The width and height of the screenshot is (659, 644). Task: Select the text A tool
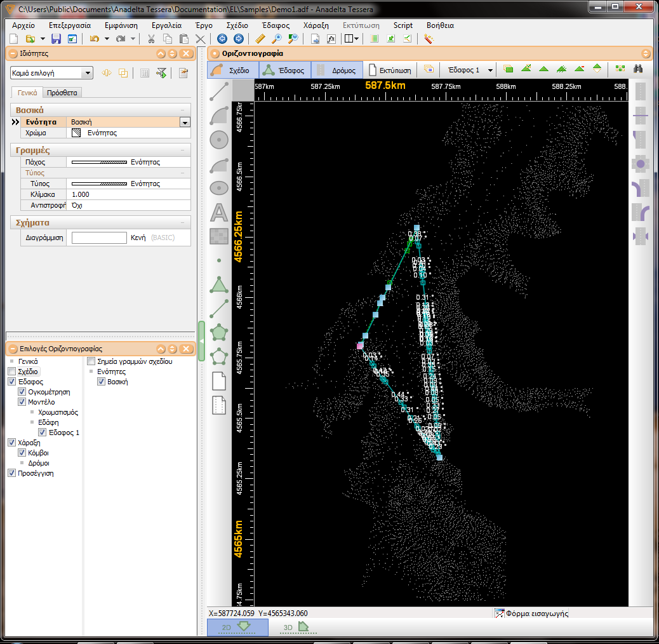[219, 212]
